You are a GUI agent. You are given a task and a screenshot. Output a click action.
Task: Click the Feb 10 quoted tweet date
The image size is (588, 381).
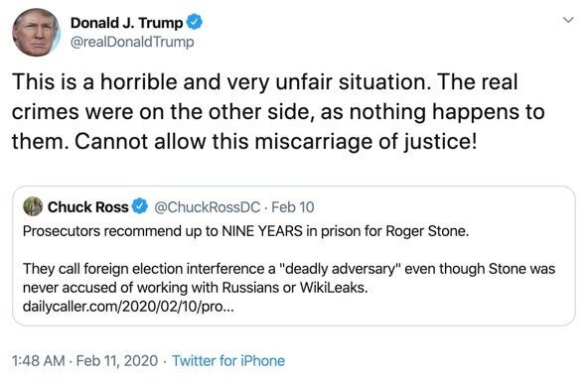pos(292,206)
